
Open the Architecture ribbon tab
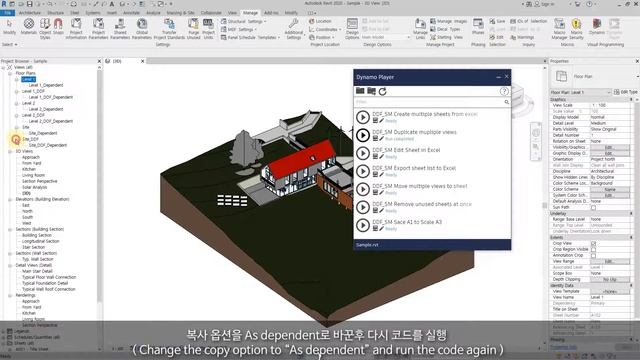30,13
